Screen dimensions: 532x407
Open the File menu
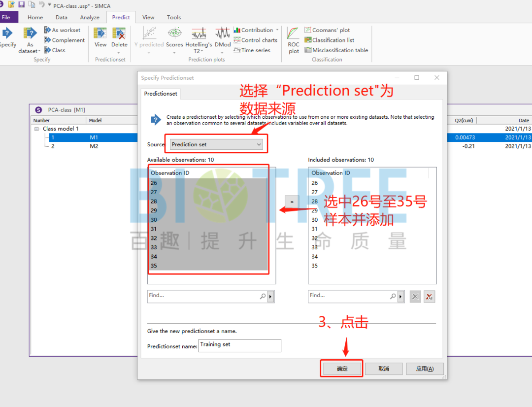coord(7,17)
